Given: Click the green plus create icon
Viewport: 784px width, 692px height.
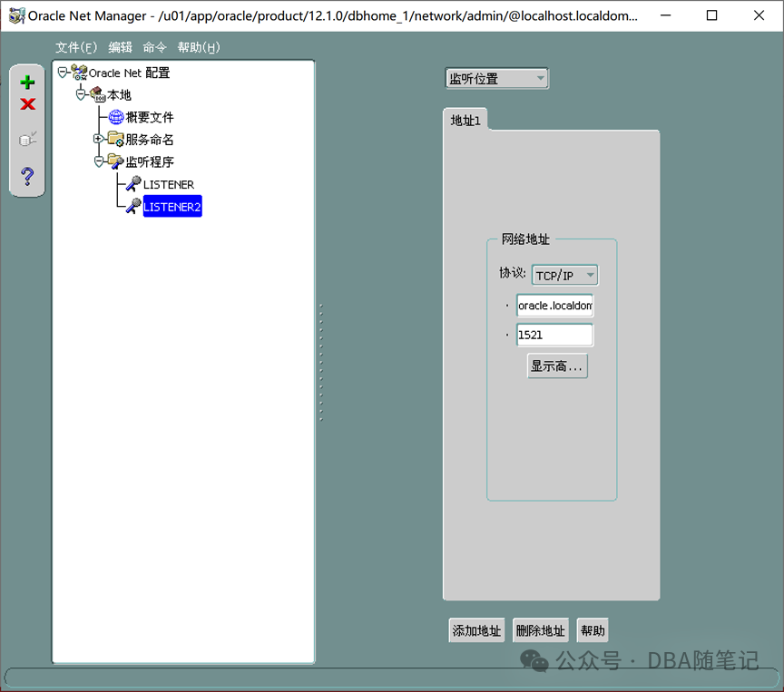Looking at the screenshot, I should point(27,82).
